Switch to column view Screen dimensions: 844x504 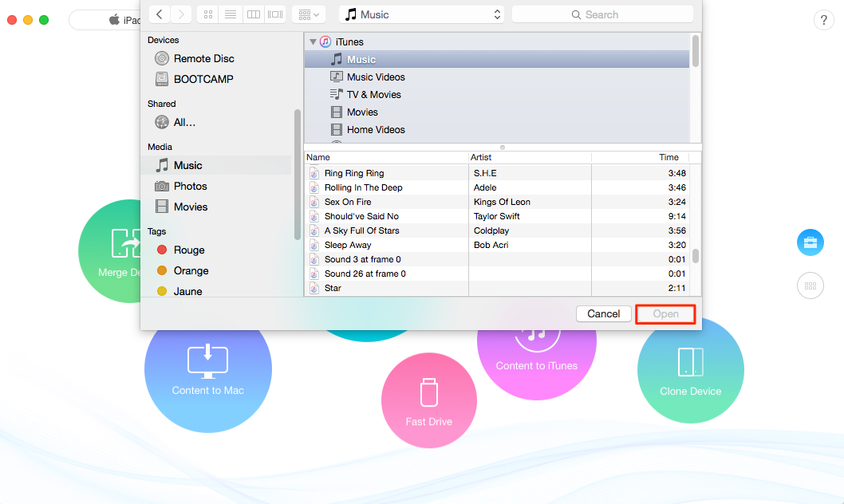tap(253, 14)
